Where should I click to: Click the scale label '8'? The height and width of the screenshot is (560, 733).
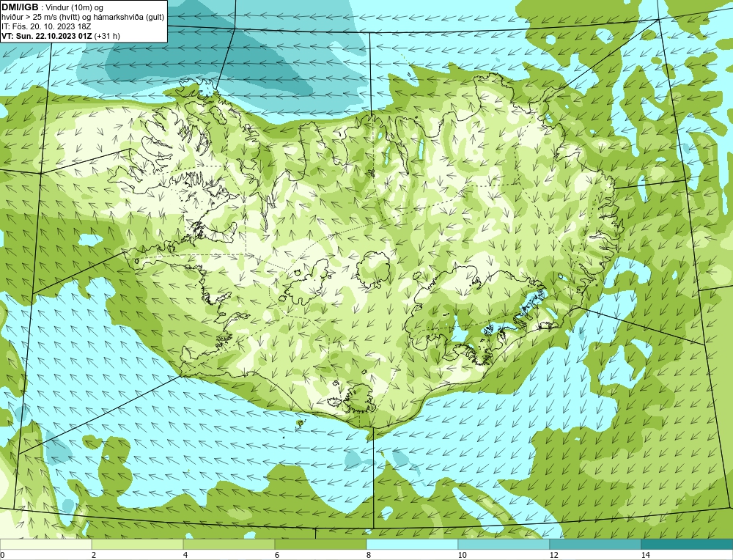369,555
